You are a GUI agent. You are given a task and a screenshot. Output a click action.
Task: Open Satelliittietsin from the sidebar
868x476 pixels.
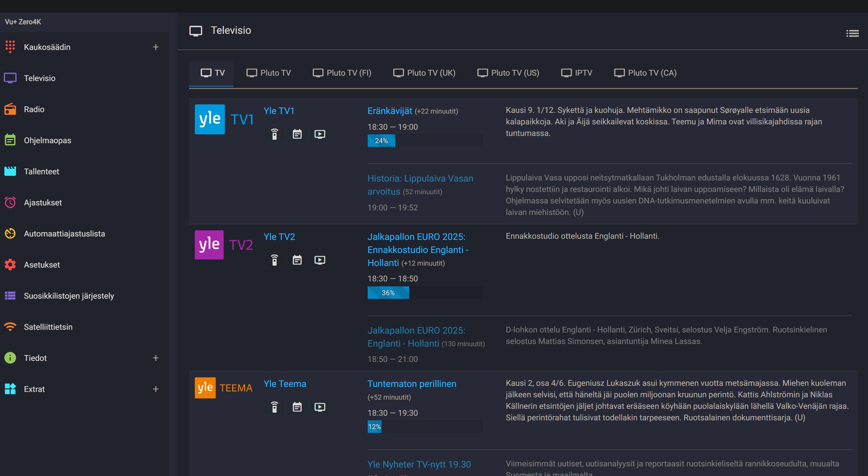tap(48, 327)
